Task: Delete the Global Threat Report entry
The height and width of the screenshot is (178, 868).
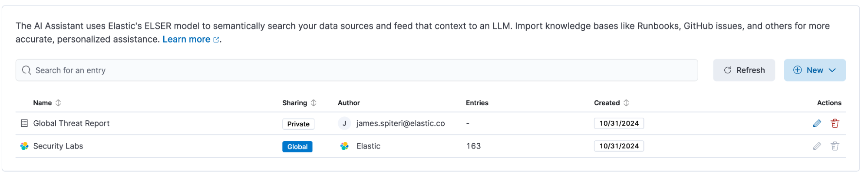Action: point(835,124)
